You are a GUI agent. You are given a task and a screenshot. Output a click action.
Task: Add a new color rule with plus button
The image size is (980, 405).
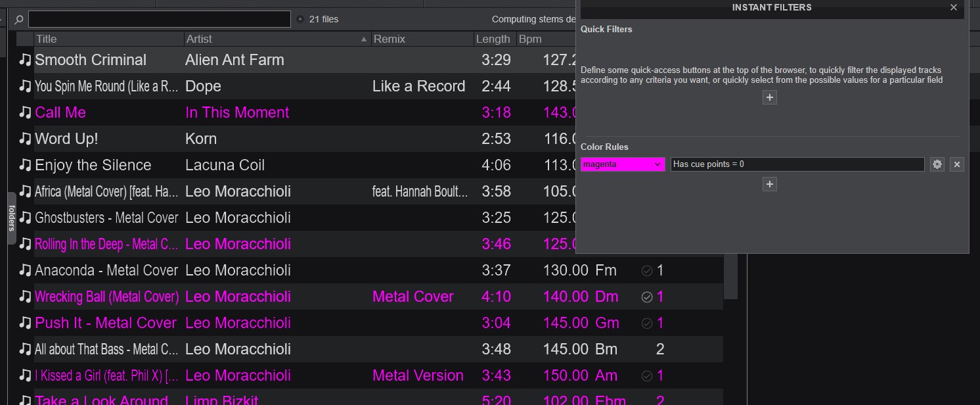point(770,184)
